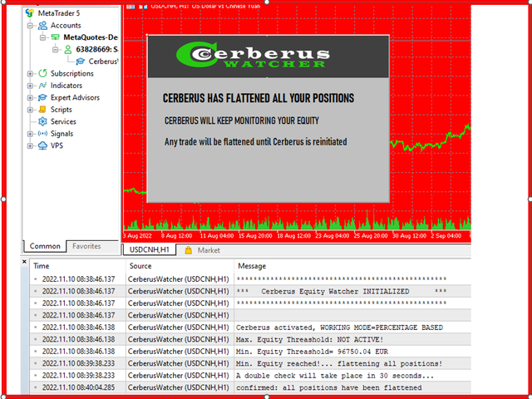Click 'CERBERUS HAS FLATTENED ALL YOUR POSITIONS' heading
532x399 pixels.
click(259, 98)
